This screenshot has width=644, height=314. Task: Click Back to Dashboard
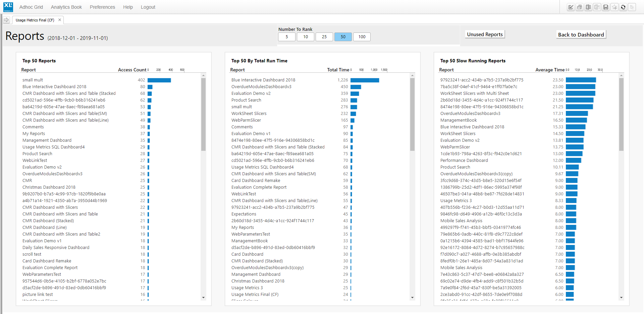pyautogui.click(x=581, y=34)
